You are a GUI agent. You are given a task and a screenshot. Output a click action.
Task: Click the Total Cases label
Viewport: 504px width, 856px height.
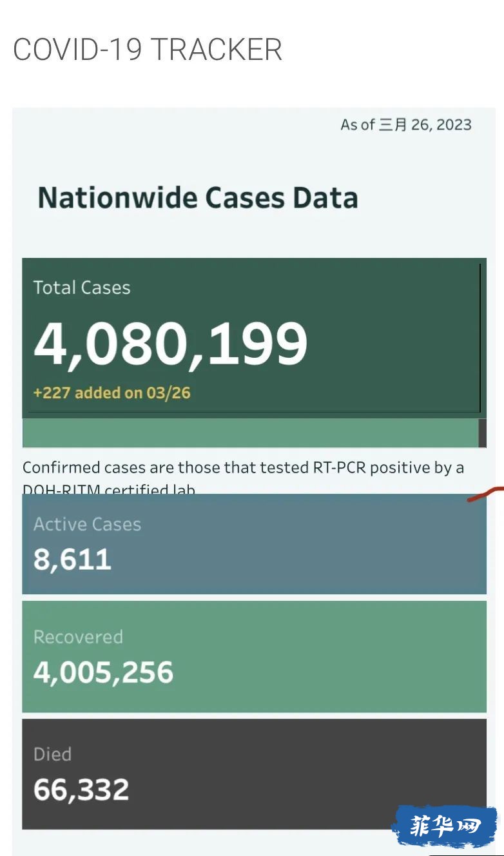coord(82,287)
